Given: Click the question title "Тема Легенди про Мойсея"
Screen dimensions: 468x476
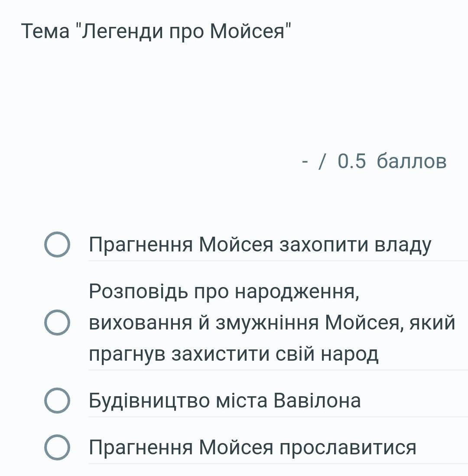Looking at the screenshot, I should click(x=156, y=31).
